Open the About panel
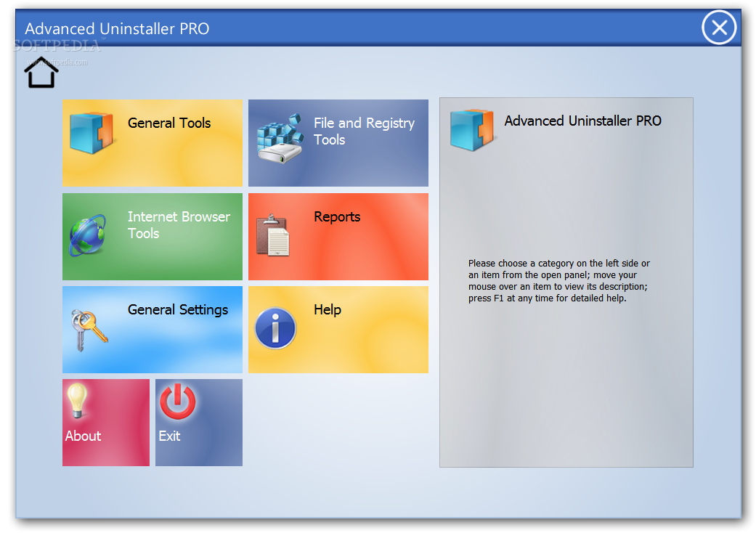Viewport: 756px width, 533px height. (82, 436)
